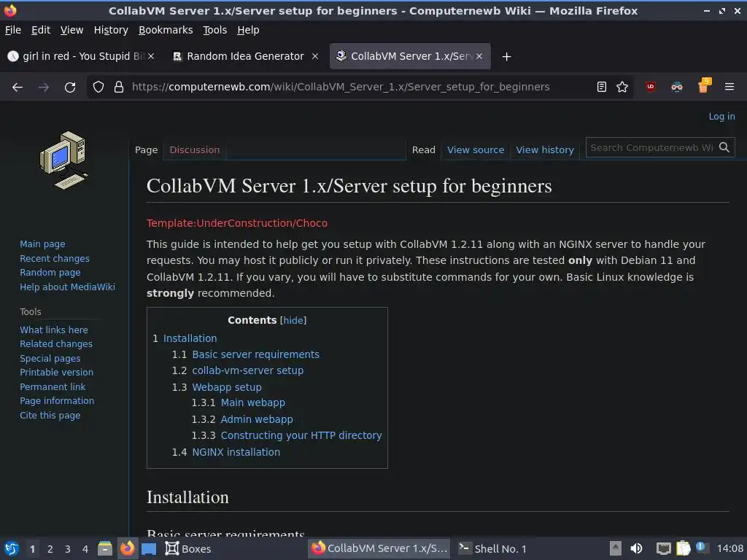Screen dimensions: 747x560
Task: Click the eject tray icon
Action: [616, 548]
